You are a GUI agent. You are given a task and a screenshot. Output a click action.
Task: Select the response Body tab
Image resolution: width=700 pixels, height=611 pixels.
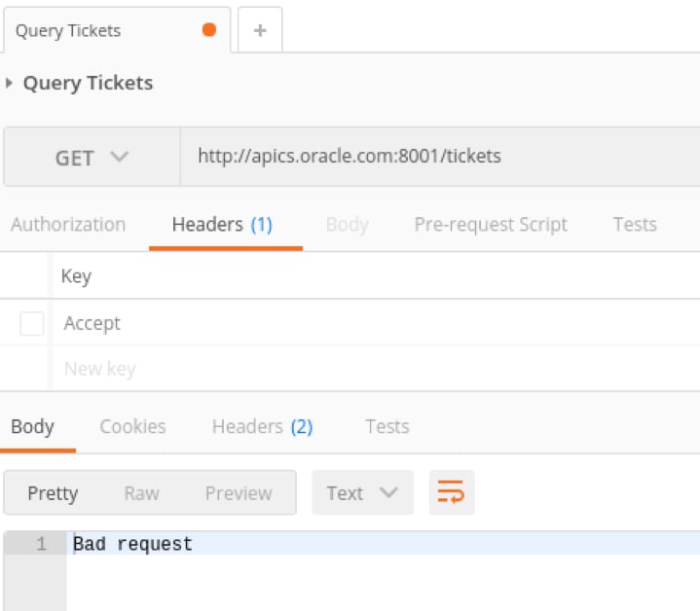point(32,426)
